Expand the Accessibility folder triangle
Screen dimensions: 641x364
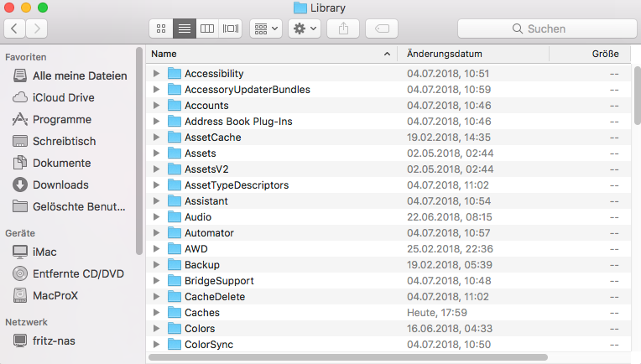[156, 74]
